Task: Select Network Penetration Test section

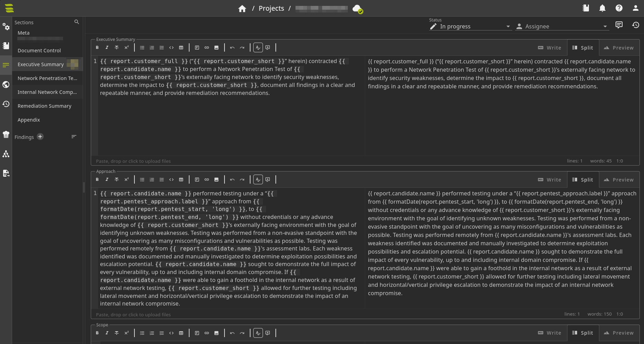Action: point(47,78)
